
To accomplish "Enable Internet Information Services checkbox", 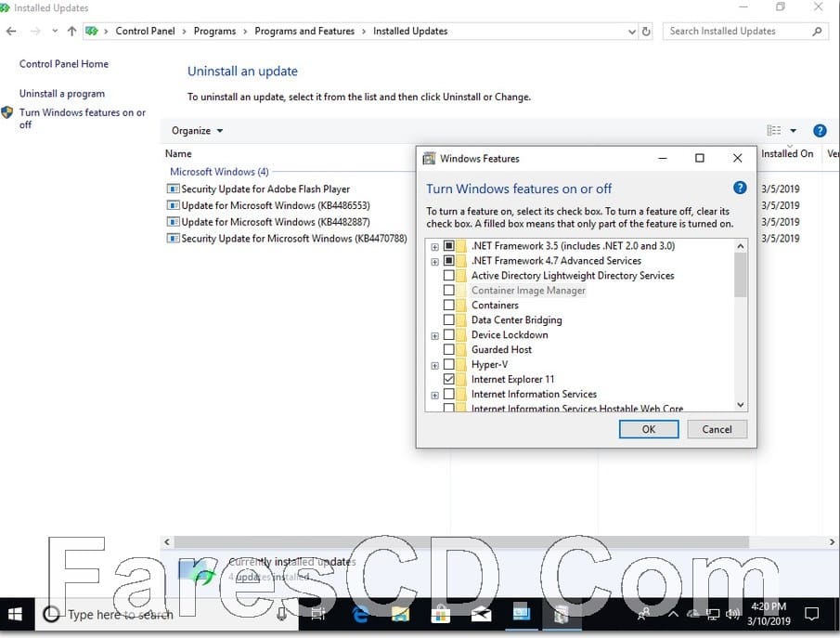I will coord(449,394).
